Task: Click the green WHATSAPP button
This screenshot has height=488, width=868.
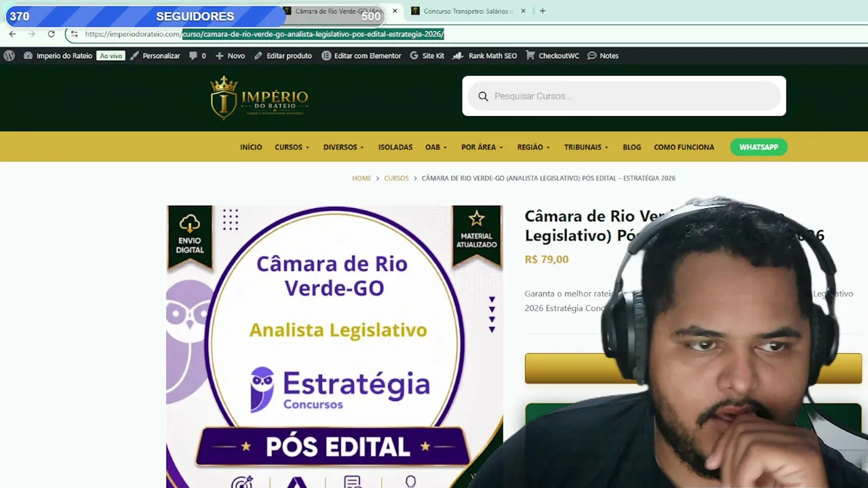Action: pos(759,147)
